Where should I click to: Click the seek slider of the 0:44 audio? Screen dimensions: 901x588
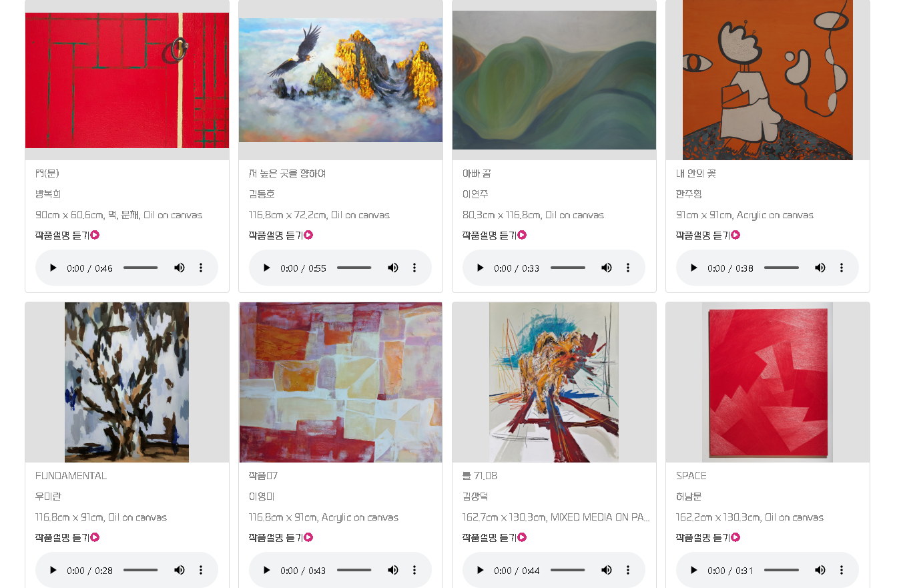coord(568,570)
